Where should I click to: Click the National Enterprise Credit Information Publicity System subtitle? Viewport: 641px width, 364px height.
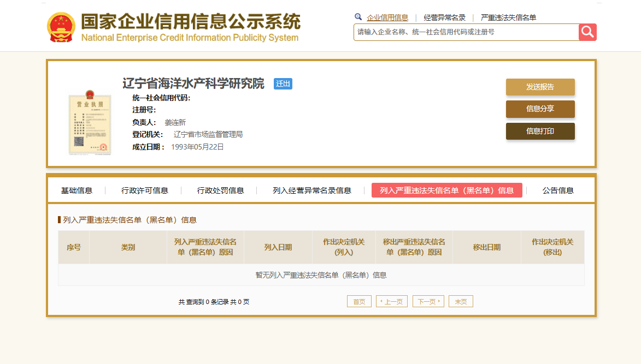[190, 38]
